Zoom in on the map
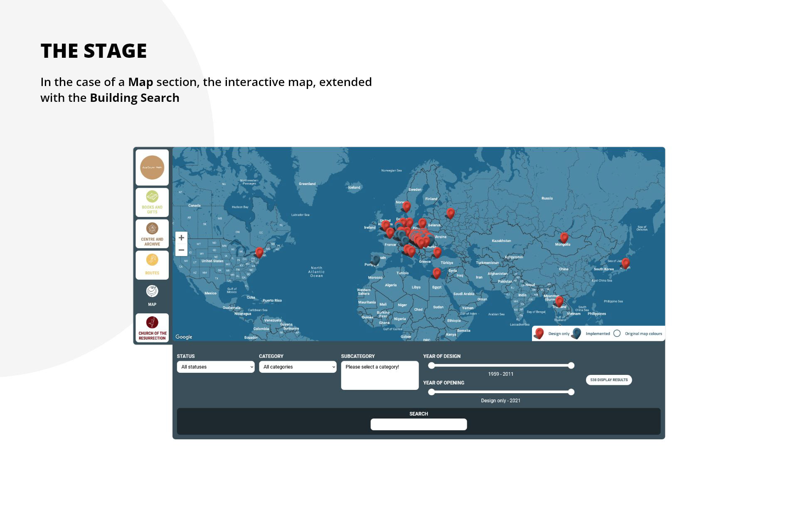This screenshot has width=798, height=532. tap(181, 238)
